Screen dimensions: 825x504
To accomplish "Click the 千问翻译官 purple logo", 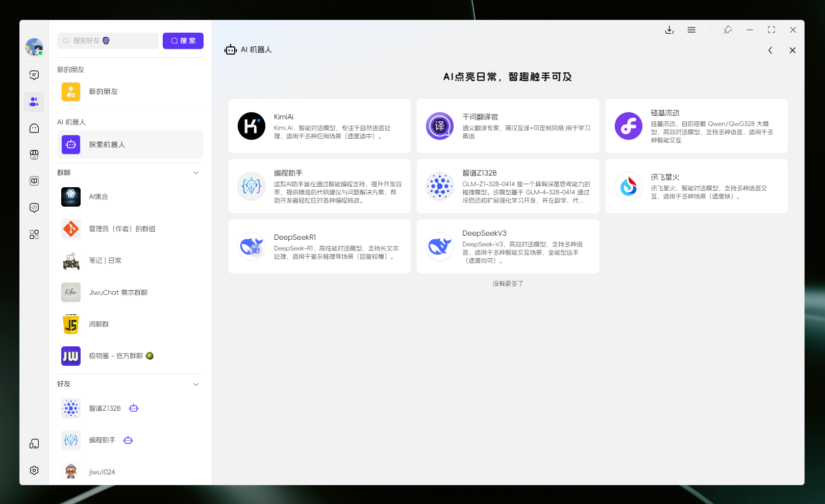I will tap(440, 126).
